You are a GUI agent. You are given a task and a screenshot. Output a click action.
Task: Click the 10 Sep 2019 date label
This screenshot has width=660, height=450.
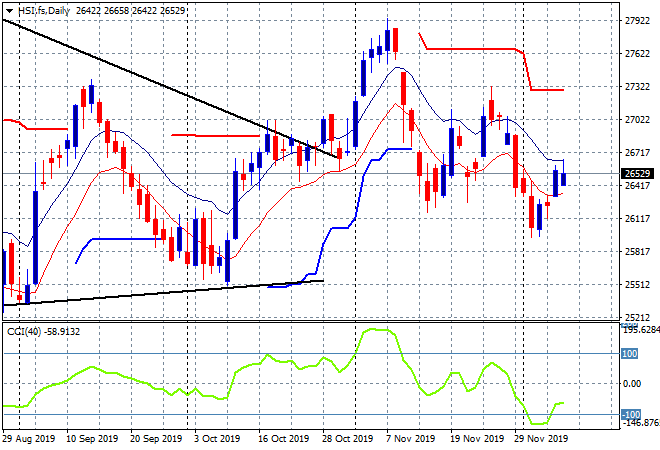point(92,439)
